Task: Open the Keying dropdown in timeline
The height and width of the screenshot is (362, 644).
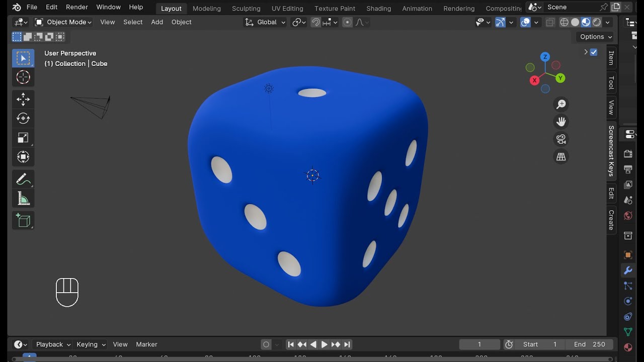Action: pos(91,344)
